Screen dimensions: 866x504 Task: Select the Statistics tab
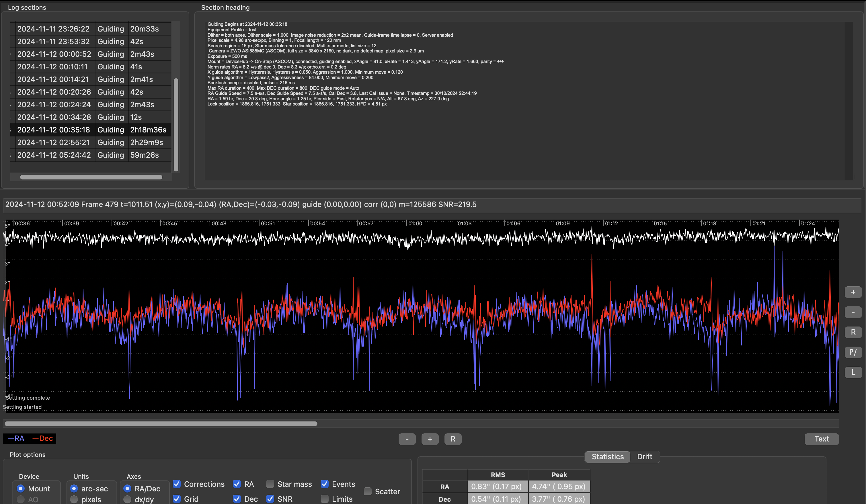607,457
